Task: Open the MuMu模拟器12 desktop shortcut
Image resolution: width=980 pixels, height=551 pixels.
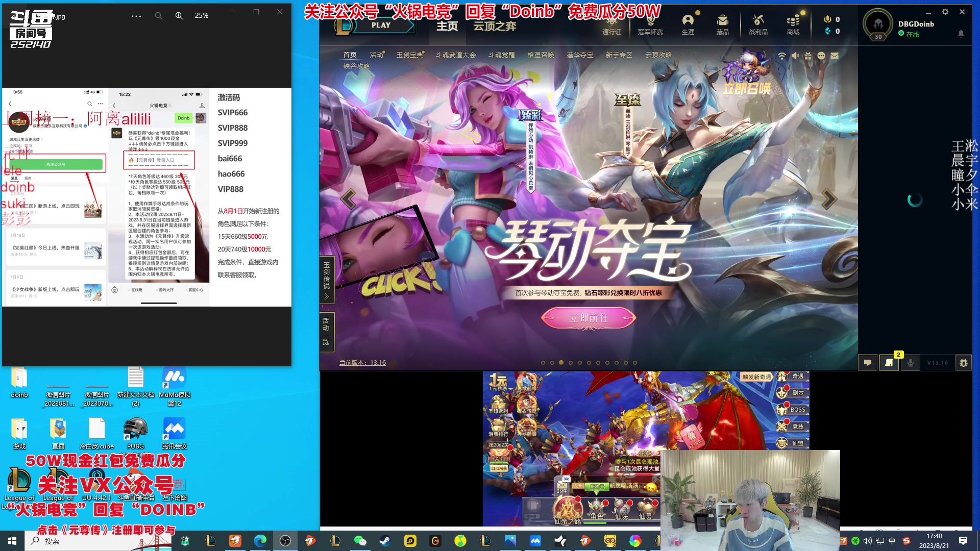Action: [x=175, y=387]
